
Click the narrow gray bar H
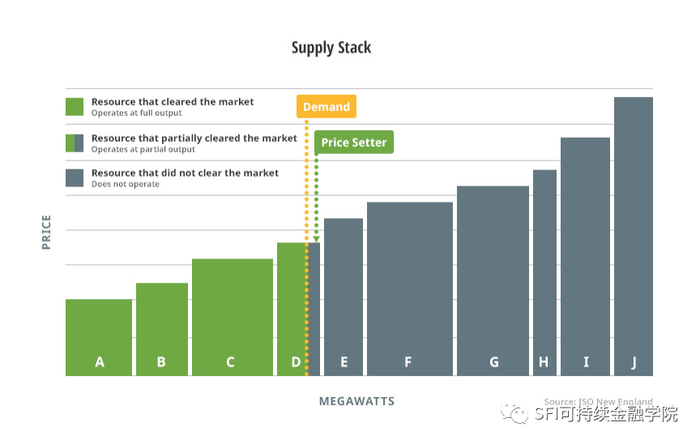(544, 273)
